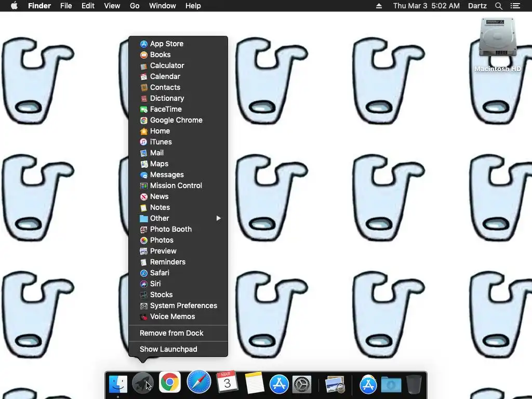This screenshot has height=399, width=532.
Task: Open the Apple menu
Action: [x=14, y=6]
